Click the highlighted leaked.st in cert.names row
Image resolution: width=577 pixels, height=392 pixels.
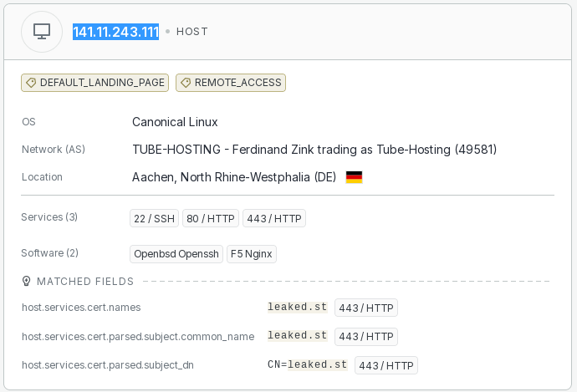coord(298,307)
